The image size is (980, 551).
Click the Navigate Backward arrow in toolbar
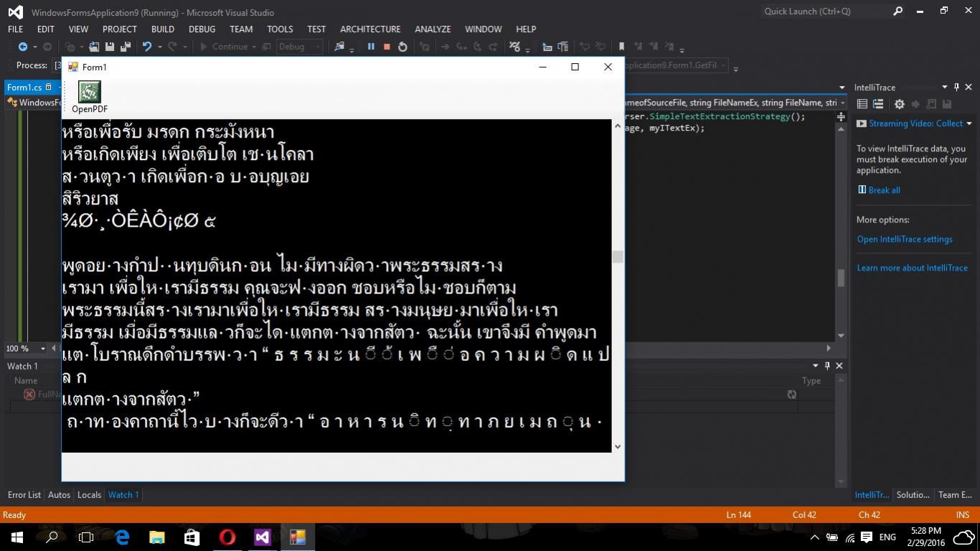23,47
